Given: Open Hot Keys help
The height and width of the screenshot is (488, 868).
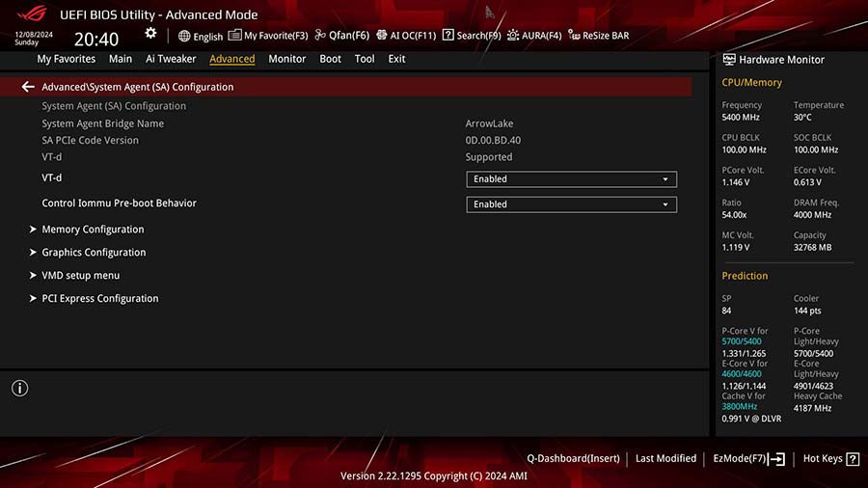Looking at the screenshot, I should coord(823,459).
